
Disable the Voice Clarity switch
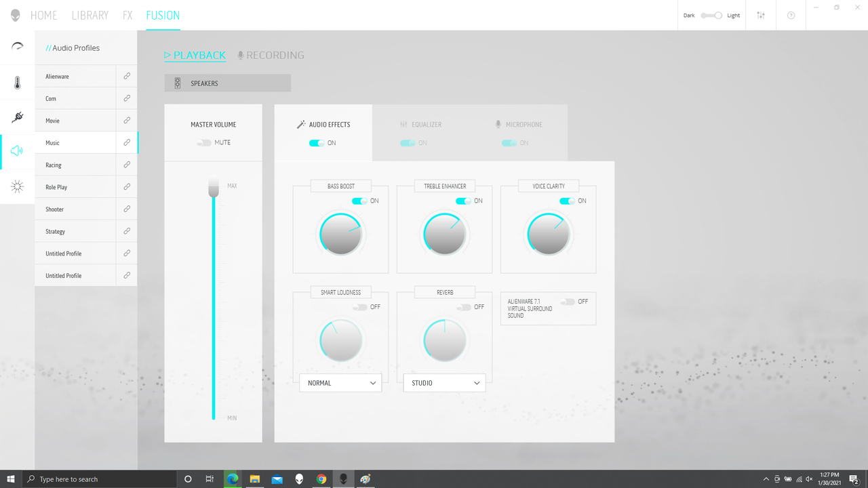[567, 201]
